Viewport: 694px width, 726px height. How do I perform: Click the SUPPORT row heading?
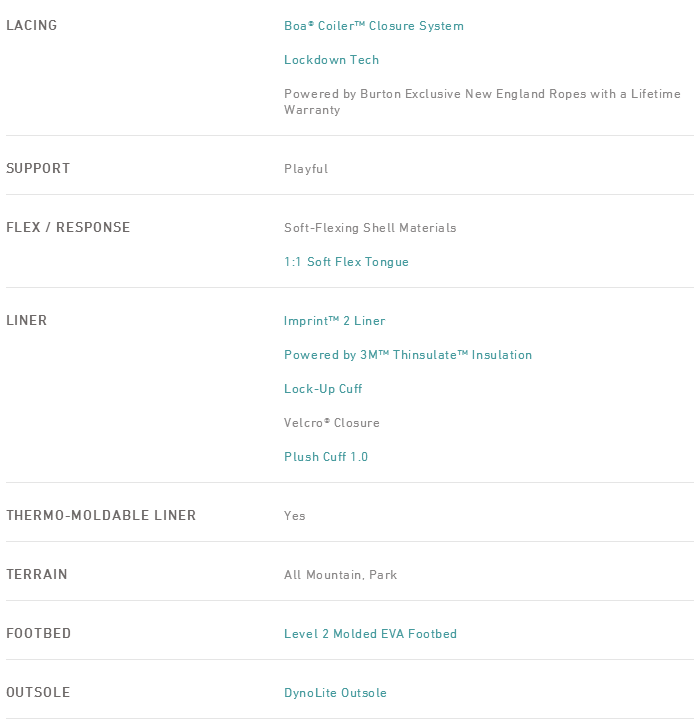click(x=38, y=168)
